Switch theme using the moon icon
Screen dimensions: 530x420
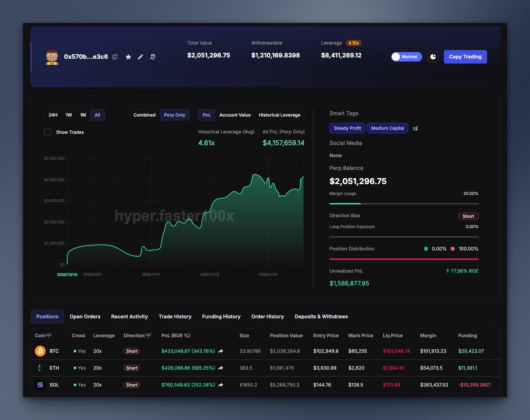tap(433, 57)
